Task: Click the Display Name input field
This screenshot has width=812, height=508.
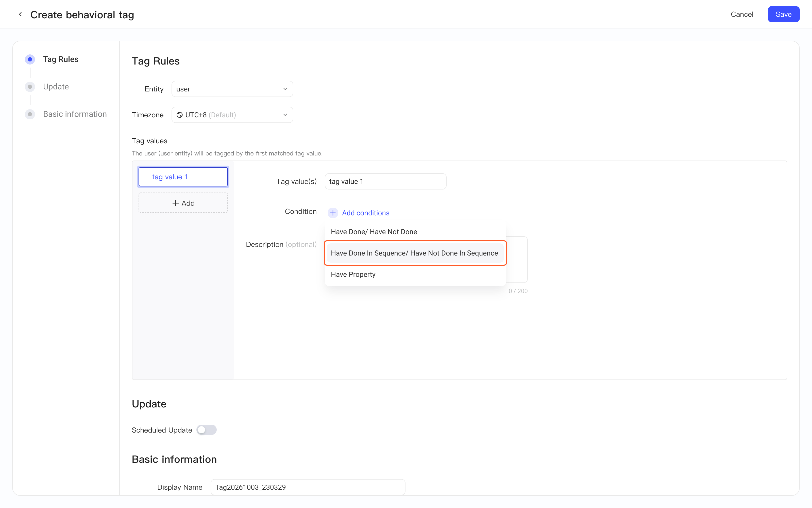Action: [308, 487]
